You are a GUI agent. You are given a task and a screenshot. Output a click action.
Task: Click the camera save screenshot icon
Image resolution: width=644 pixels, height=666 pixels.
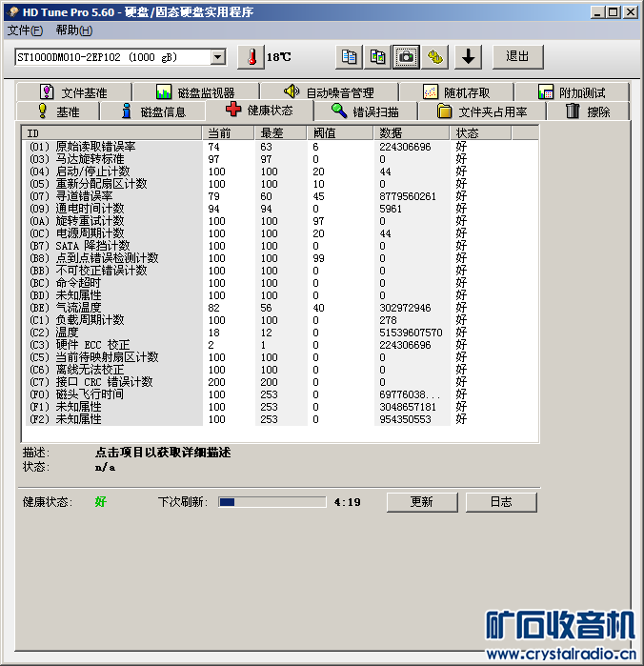[407, 57]
